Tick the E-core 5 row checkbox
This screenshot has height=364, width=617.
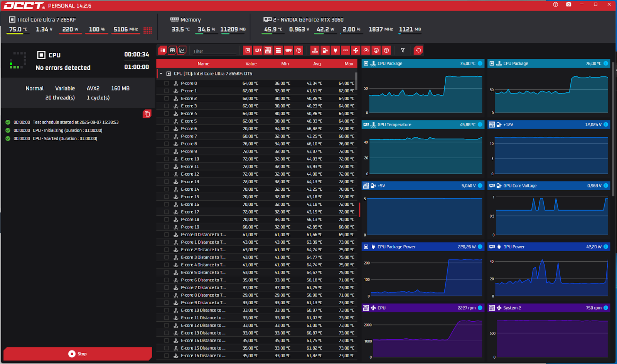[167, 121]
